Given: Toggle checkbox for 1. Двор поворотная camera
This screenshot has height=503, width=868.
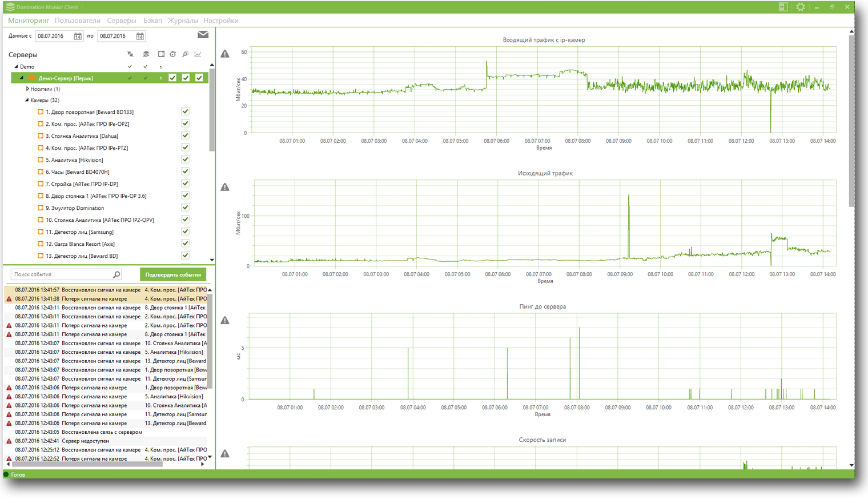Looking at the screenshot, I should click(x=186, y=111).
